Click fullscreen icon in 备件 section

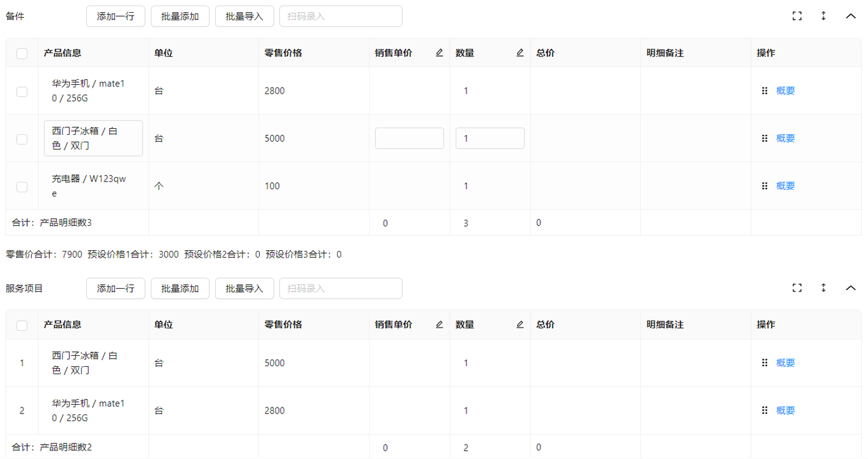pos(797,16)
